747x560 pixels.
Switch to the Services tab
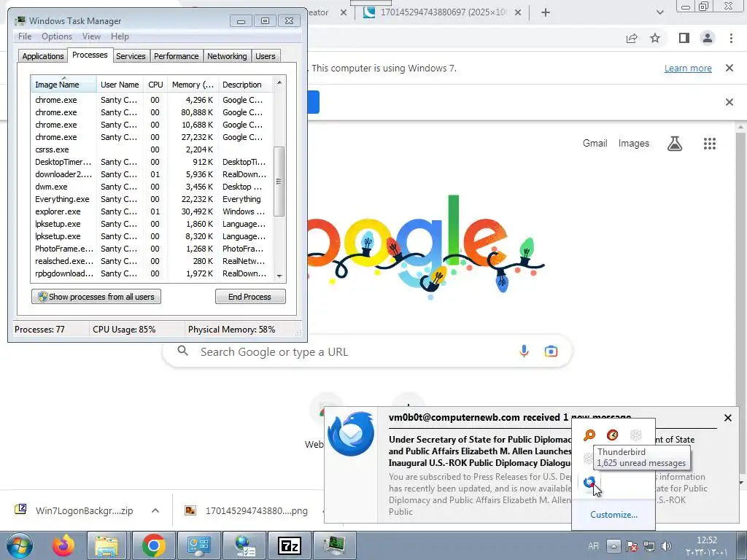click(x=131, y=56)
